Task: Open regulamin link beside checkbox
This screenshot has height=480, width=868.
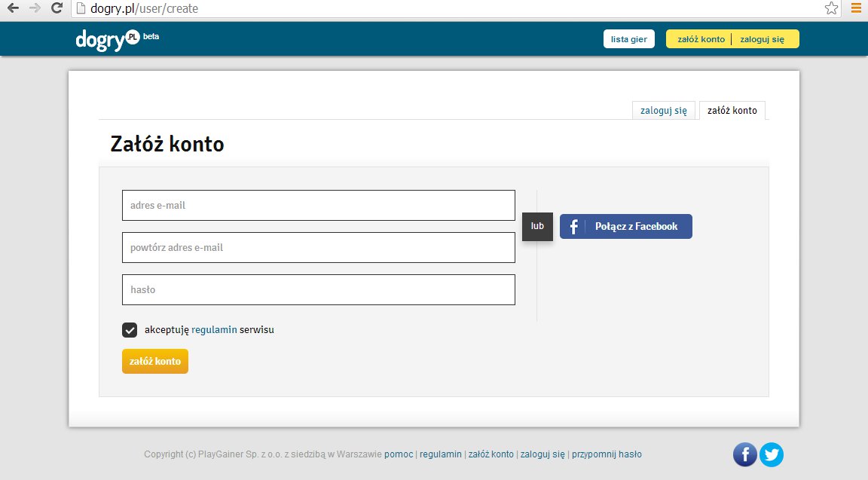Action: (214, 329)
